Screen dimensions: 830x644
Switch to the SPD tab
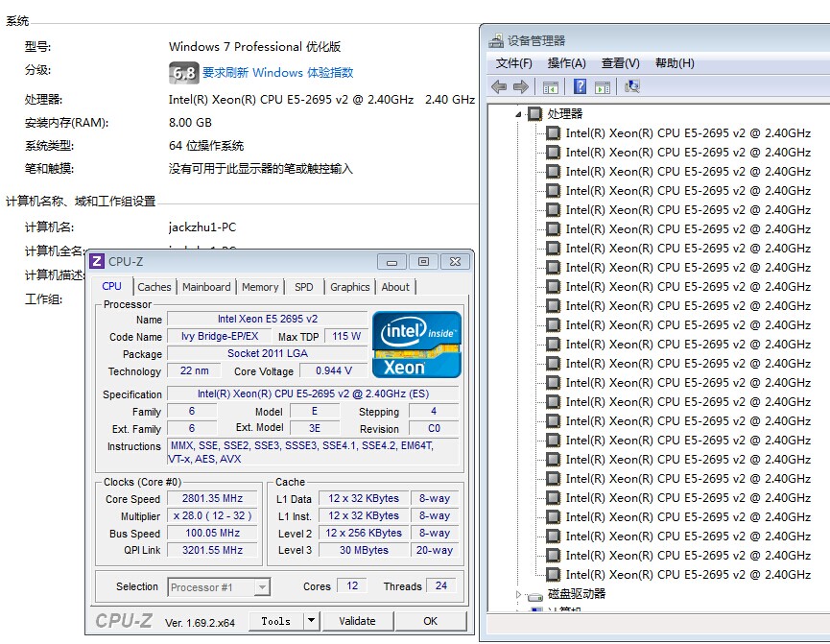point(304,287)
